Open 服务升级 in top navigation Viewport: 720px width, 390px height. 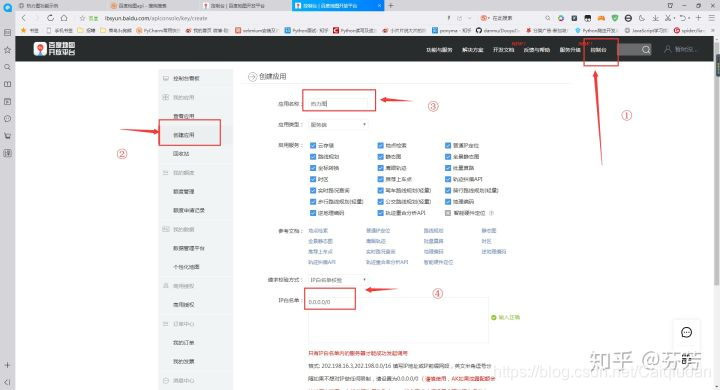[x=570, y=50]
